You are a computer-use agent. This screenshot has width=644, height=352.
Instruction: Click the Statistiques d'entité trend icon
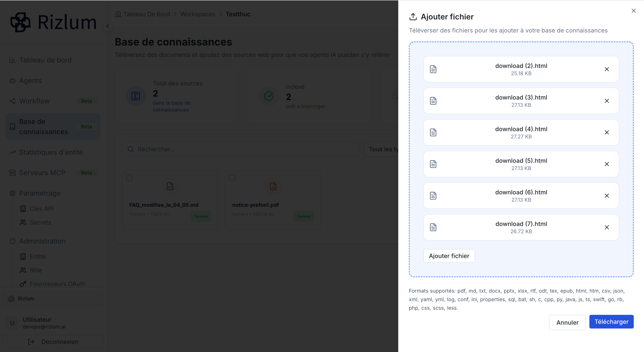(12, 152)
